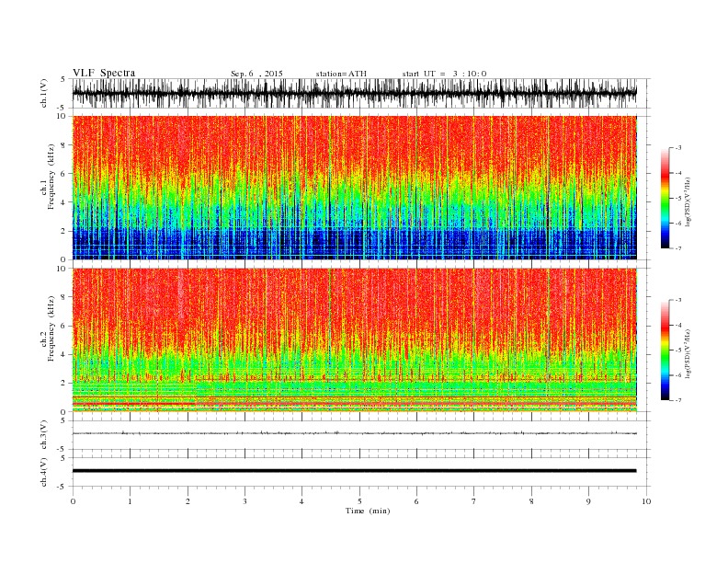Click the '5' time axis tick label
This screenshot has width=728, height=563.
[359, 501]
